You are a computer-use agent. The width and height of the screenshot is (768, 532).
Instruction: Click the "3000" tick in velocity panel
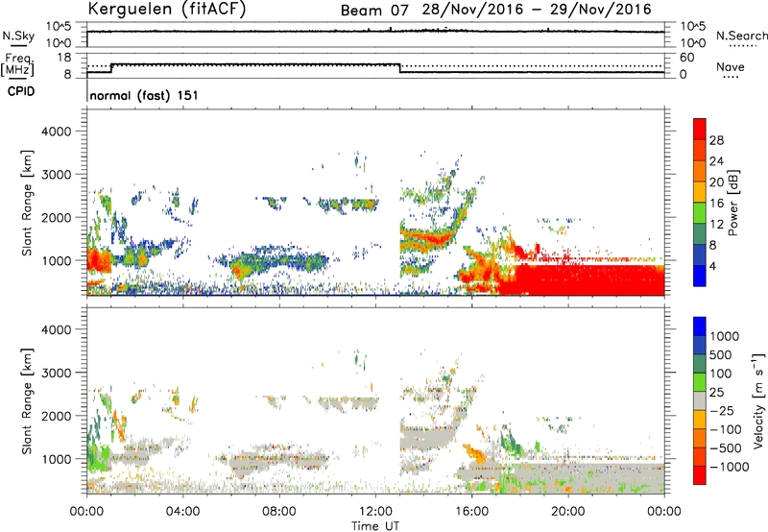[x=57, y=373]
